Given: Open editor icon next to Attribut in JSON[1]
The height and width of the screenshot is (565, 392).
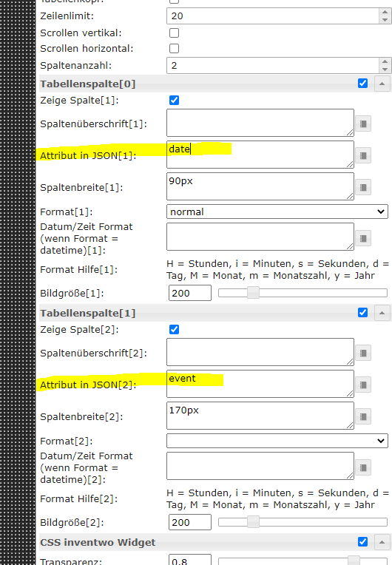Looking at the screenshot, I should tap(363, 155).
